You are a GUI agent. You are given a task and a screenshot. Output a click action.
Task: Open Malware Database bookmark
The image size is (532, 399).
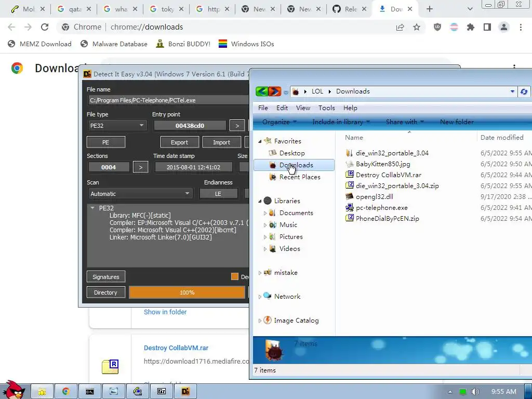pos(114,44)
